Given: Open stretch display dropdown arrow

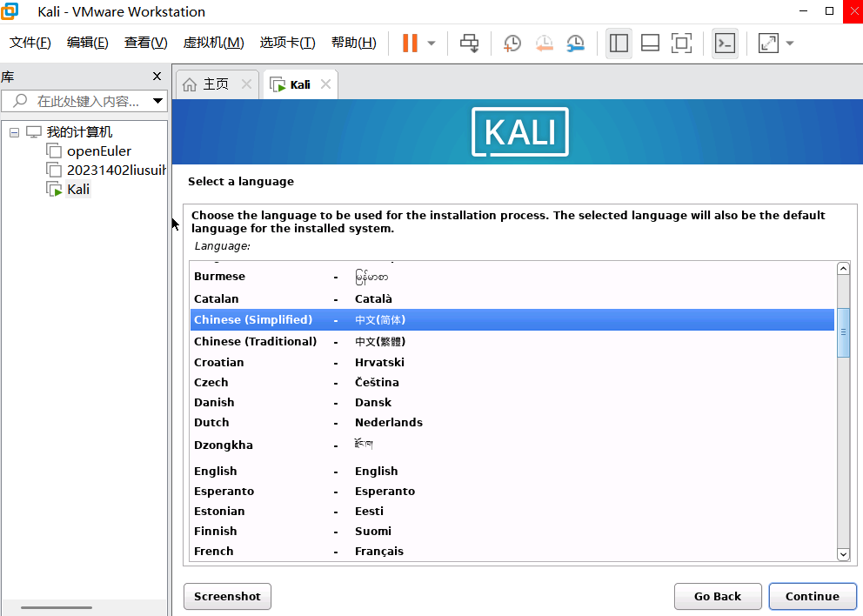Looking at the screenshot, I should (790, 43).
